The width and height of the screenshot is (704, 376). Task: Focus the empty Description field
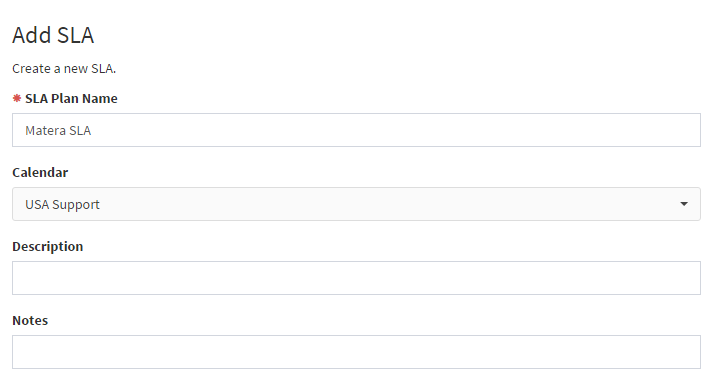click(356, 278)
